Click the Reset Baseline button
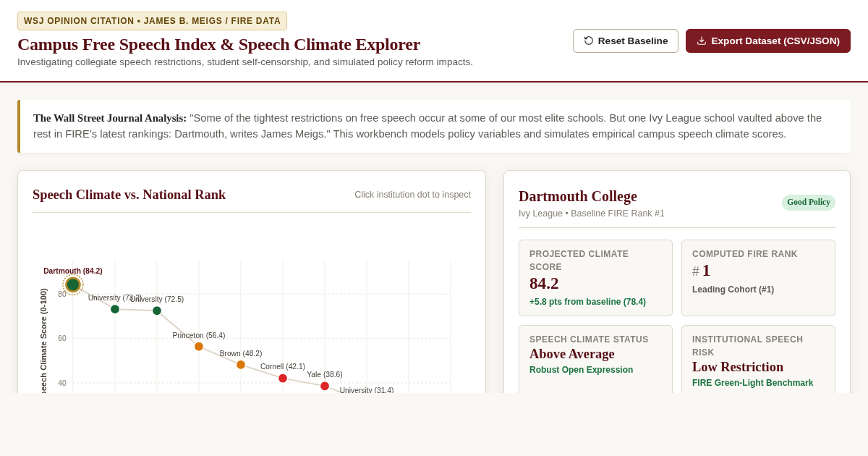The image size is (868, 456). pos(626,41)
